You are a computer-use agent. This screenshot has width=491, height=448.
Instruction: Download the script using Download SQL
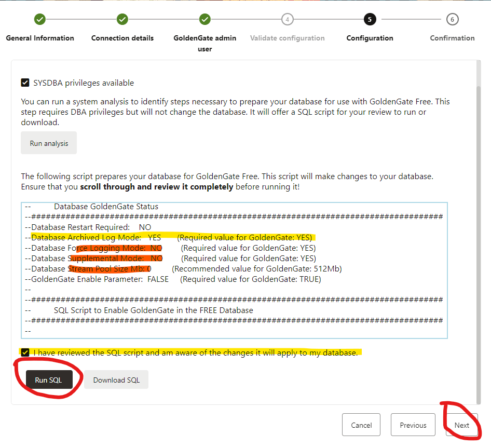click(x=116, y=380)
